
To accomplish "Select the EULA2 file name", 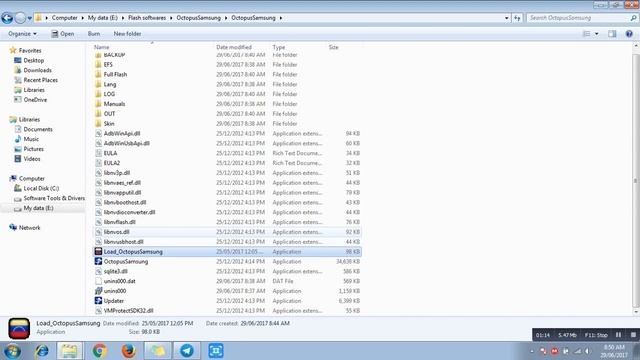I will 112,163.
